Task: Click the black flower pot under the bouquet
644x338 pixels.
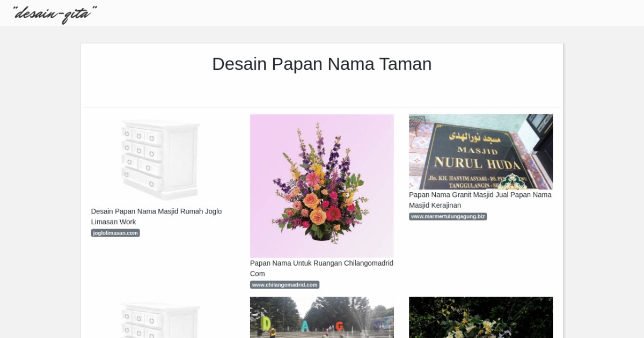Action: [x=320, y=234]
